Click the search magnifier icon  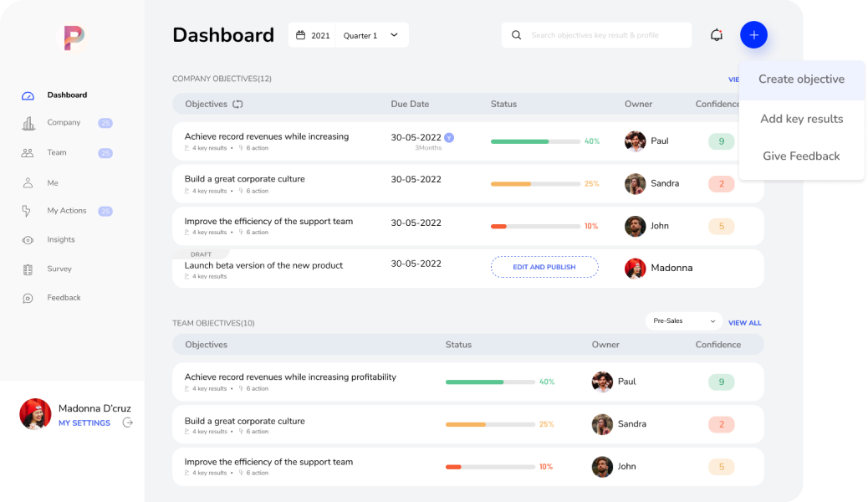tap(516, 35)
